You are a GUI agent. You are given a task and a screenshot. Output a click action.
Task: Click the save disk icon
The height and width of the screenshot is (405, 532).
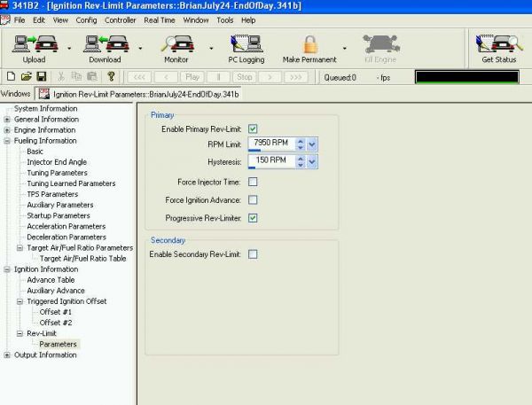[42, 77]
